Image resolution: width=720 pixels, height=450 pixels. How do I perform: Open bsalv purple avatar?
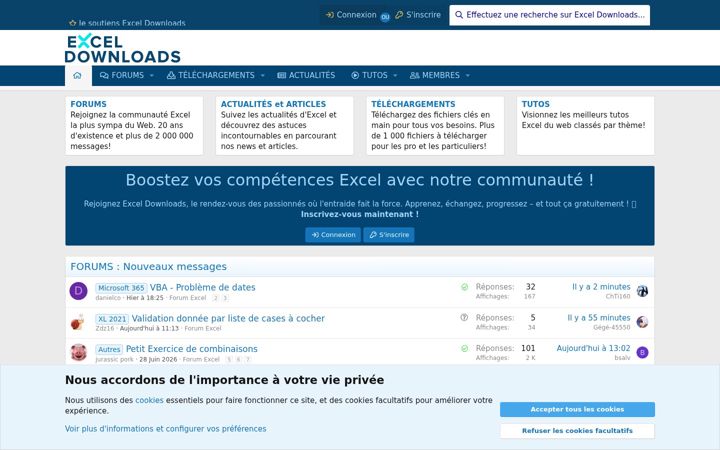point(642,352)
